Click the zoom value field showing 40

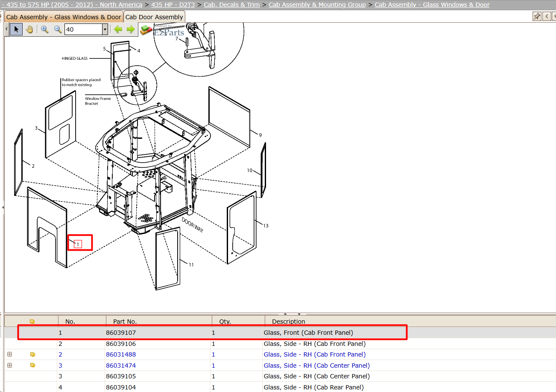coord(83,29)
